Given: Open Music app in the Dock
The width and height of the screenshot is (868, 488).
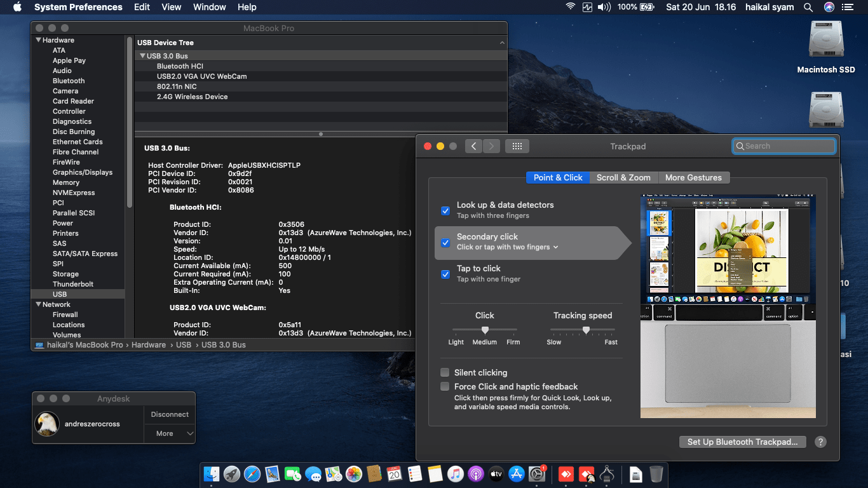Looking at the screenshot, I should coord(456,473).
